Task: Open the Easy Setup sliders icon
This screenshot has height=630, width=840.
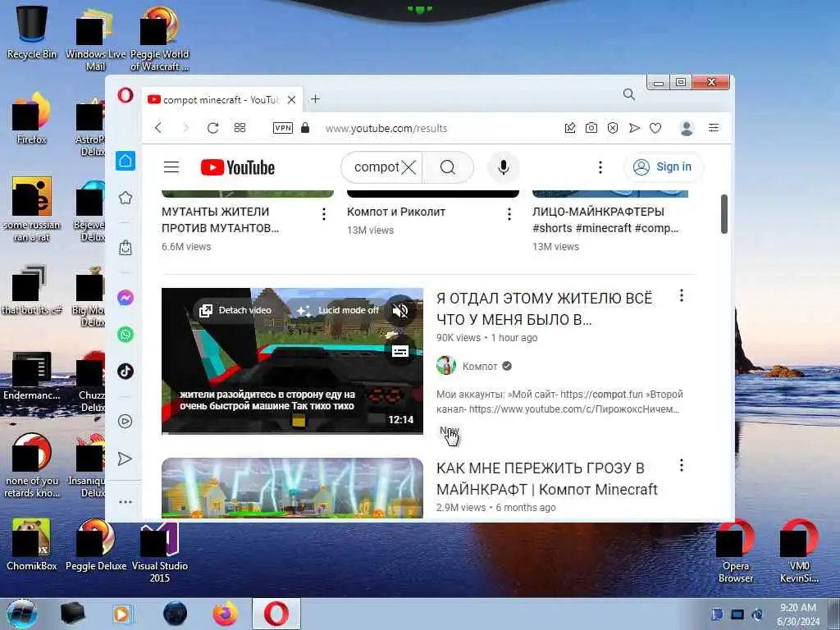Action: point(714,127)
